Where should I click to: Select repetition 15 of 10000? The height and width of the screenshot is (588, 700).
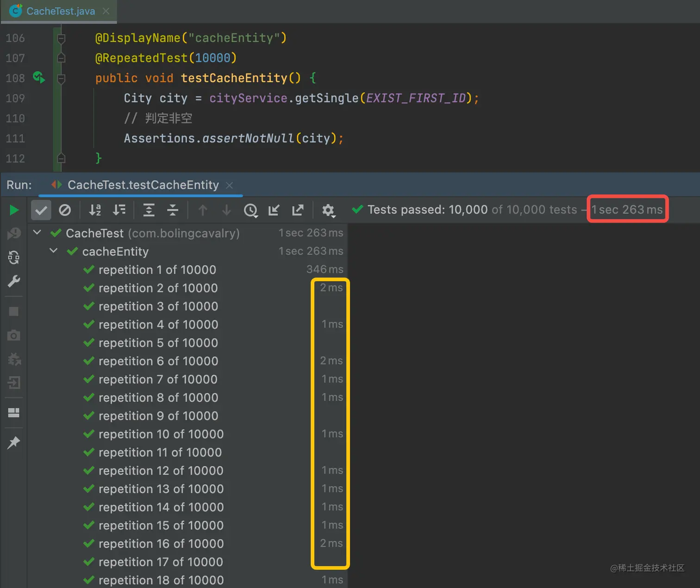[x=187, y=526]
